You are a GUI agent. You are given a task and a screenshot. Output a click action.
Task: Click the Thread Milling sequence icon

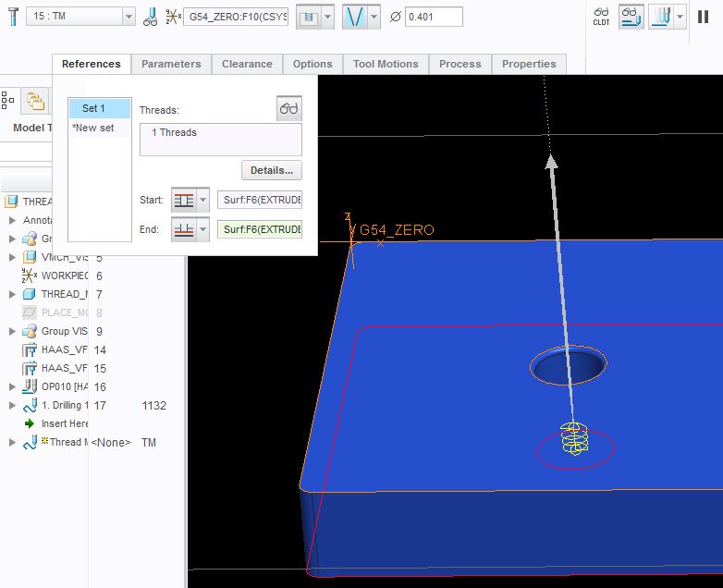[x=30, y=442]
